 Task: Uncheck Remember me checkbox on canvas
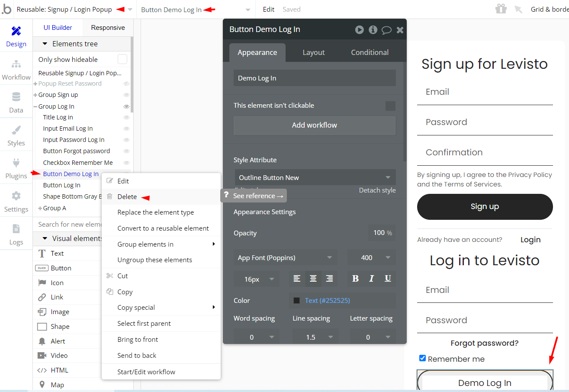click(423, 358)
